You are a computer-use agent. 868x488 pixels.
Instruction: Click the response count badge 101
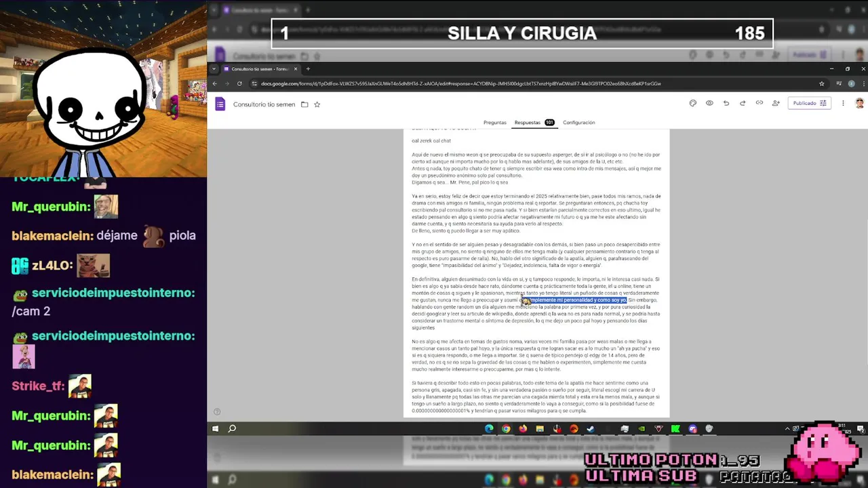point(549,123)
